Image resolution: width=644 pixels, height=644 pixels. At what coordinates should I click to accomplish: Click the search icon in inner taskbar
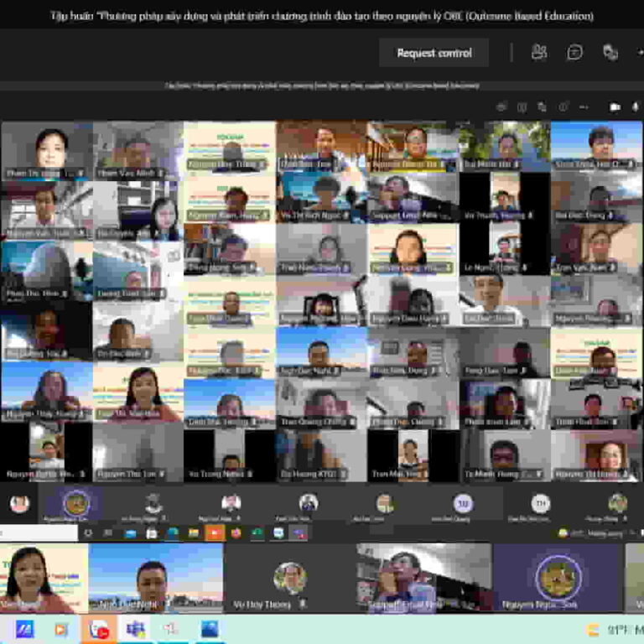[x=88, y=532]
